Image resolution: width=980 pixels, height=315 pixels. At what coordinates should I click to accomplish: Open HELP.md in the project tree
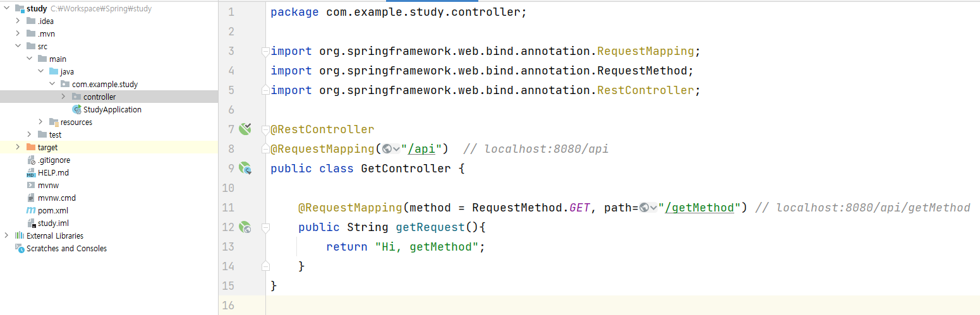pyautogui.click(x=54, y=173)
